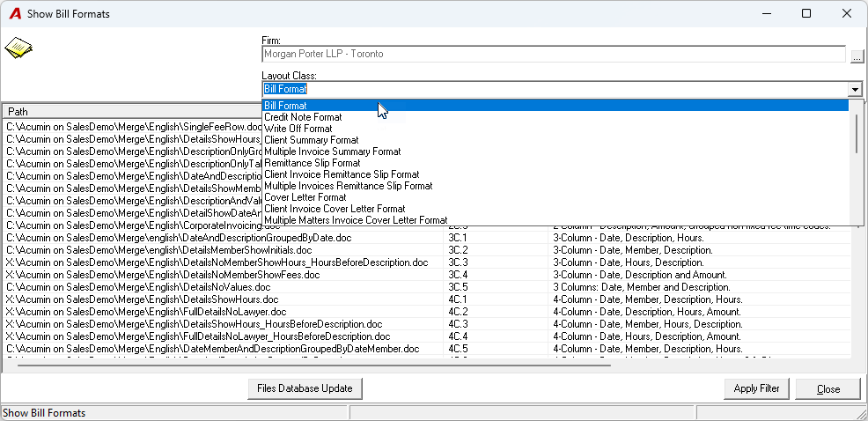This screenshot has height=421, width=868.
Task: Click description '3 Columns: Date, Member and Description.'
Action: click(642, 287)
